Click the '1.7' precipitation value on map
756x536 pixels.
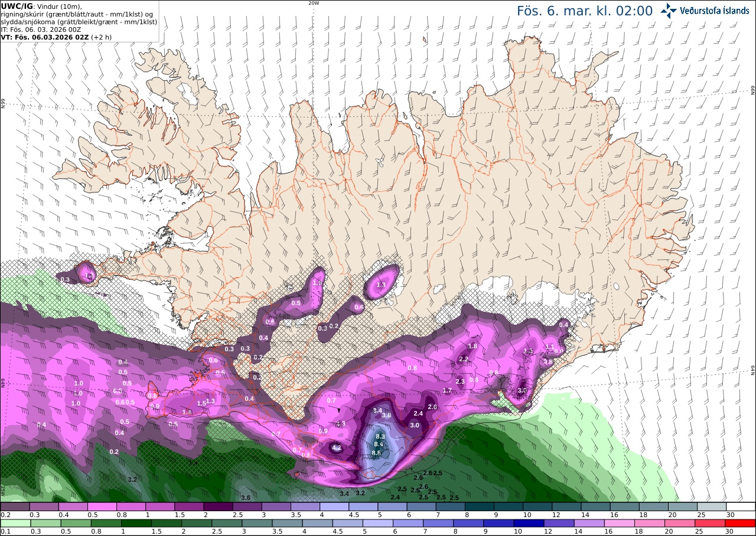447,391
